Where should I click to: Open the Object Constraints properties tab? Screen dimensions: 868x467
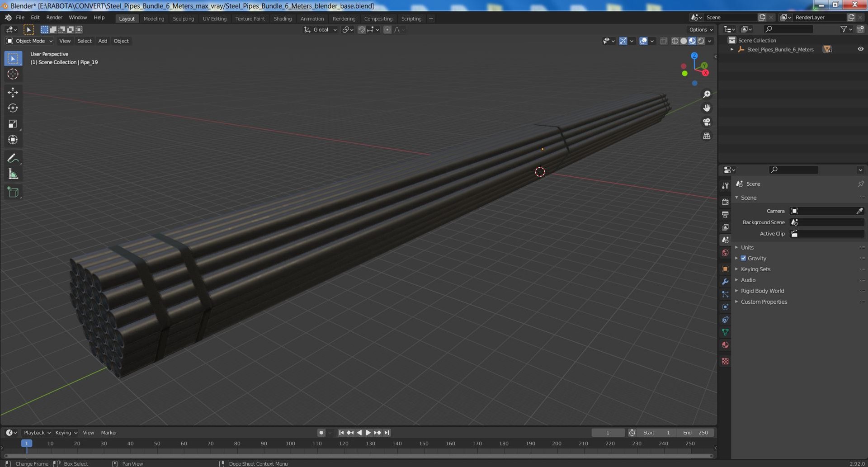725,320
